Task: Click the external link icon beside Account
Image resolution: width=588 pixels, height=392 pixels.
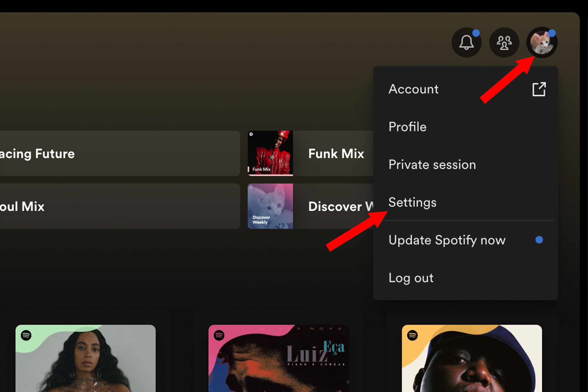Action: [x=539, y=89]
